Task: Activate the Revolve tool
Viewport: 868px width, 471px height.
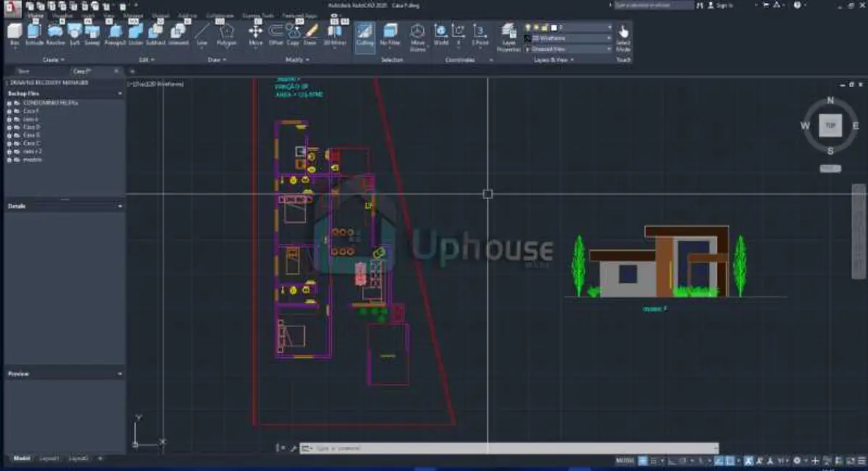Action: tap(56, 33)
